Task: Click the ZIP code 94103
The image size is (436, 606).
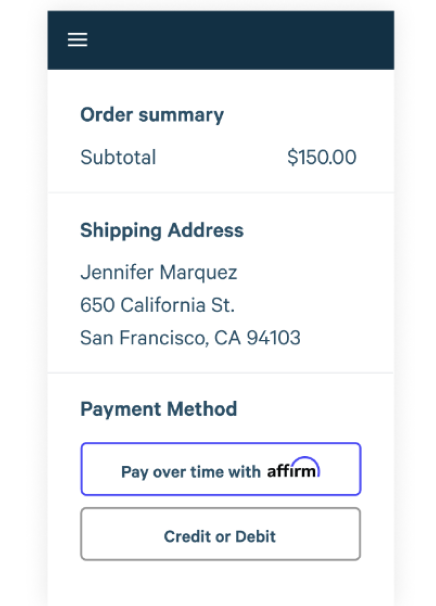Action: (274, 338)
